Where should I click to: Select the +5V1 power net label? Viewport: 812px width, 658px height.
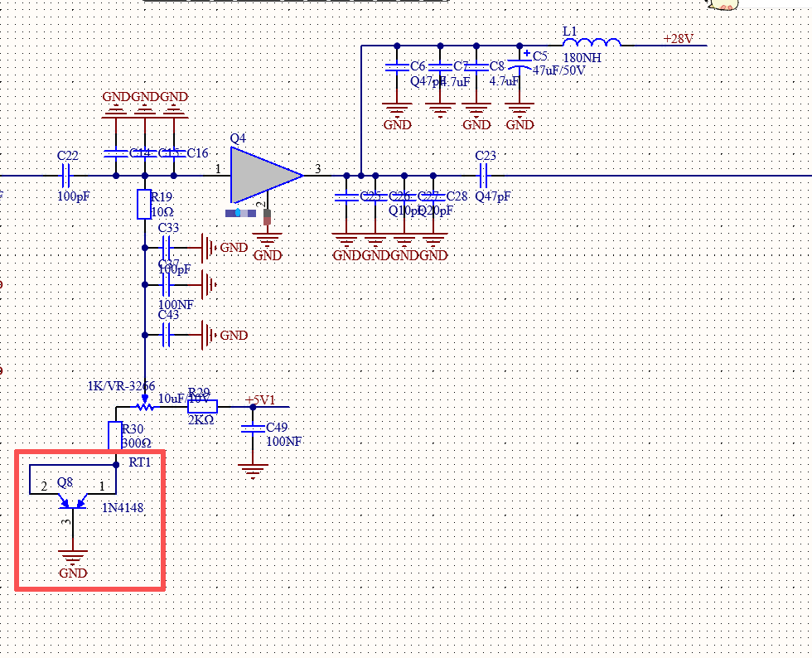click(260, 400)
